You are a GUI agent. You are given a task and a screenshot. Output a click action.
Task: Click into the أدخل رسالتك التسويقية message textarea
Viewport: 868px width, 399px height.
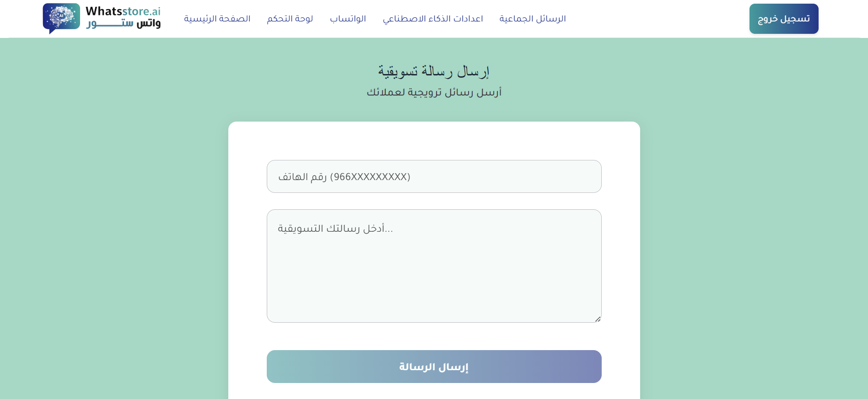point(434,256)
